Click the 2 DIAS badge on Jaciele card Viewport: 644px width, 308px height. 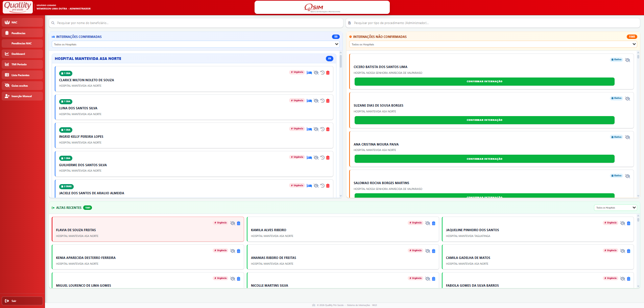click(66, 186)
